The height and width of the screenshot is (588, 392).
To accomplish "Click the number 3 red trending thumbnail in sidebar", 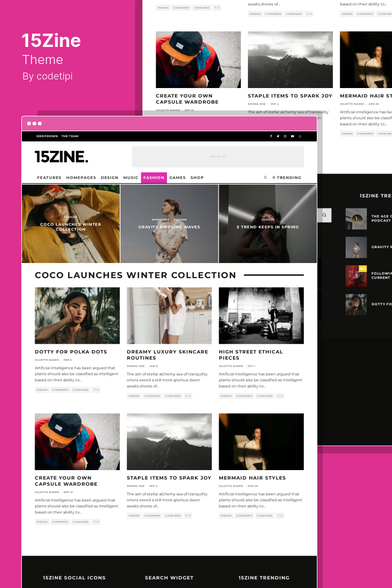I will (356, 276).
